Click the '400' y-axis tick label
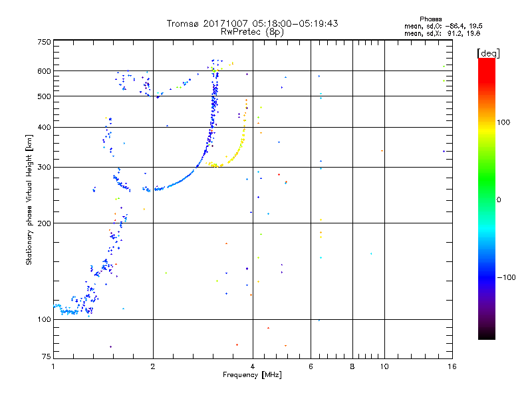The image size is (532, 399). (x=44, y=127)
